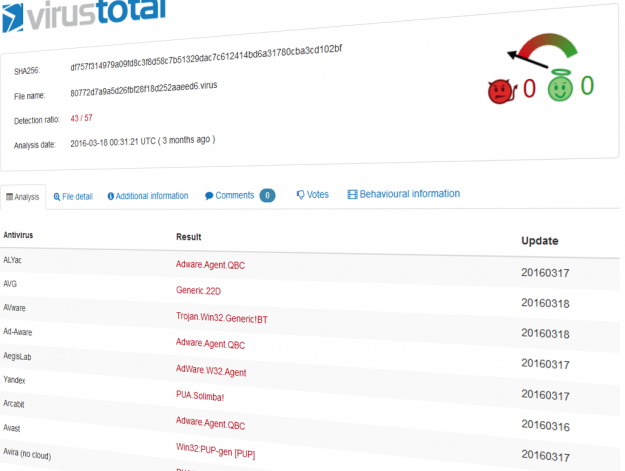Click the Generic.22D result for AVG
The image size is (625, 471).
(x=198, y=290)
